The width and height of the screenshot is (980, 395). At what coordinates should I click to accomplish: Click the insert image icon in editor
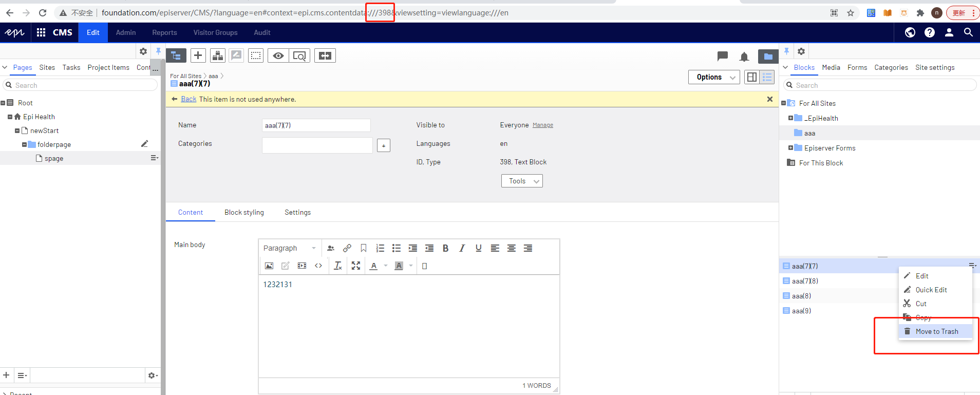tap(269, 266)
